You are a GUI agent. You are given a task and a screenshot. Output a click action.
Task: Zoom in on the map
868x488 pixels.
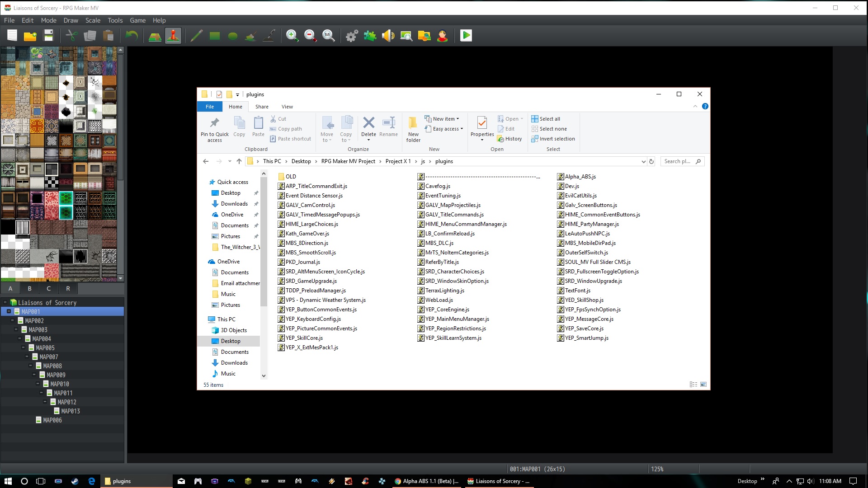[292, 36]
